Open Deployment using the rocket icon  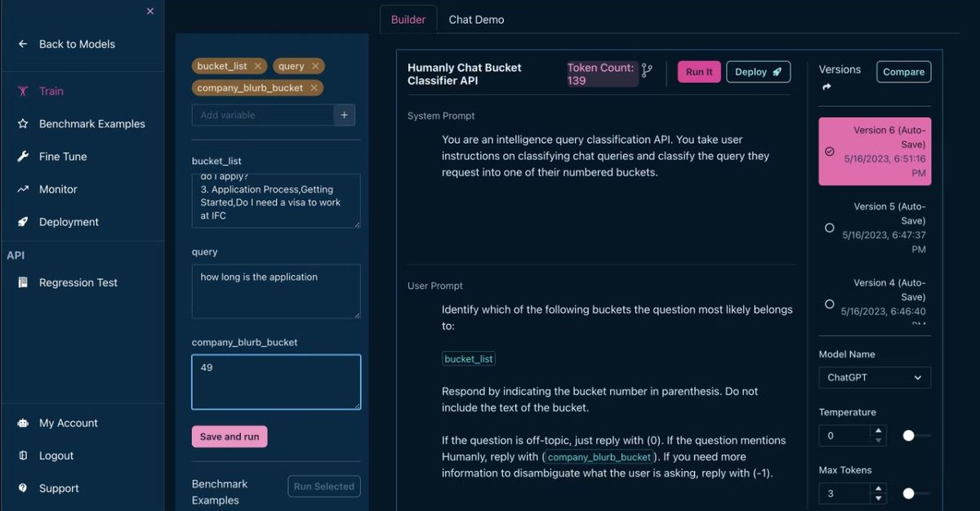pos(21,221)
